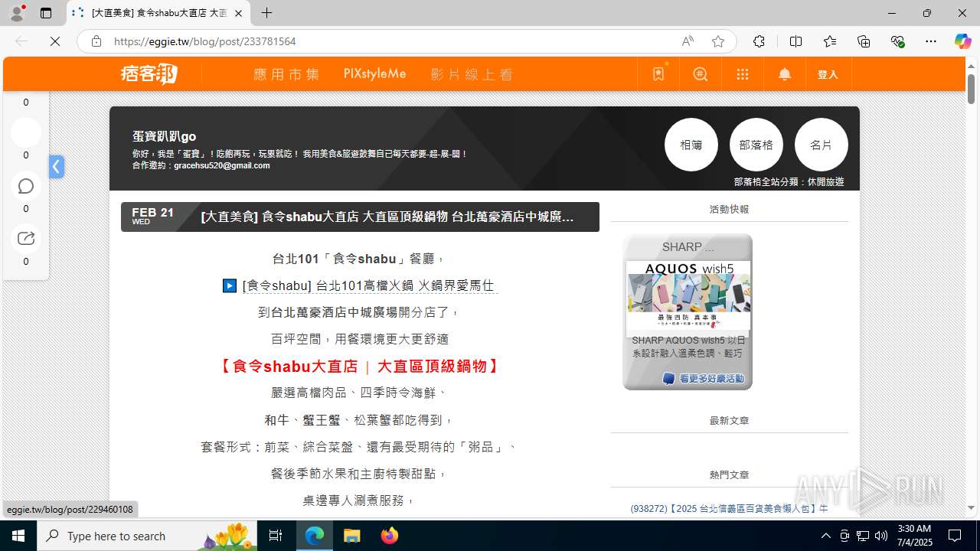Screen dimensions: 980x551
Task: Open the 熱門文章 section heading
Action: click(x=729, y=474)
